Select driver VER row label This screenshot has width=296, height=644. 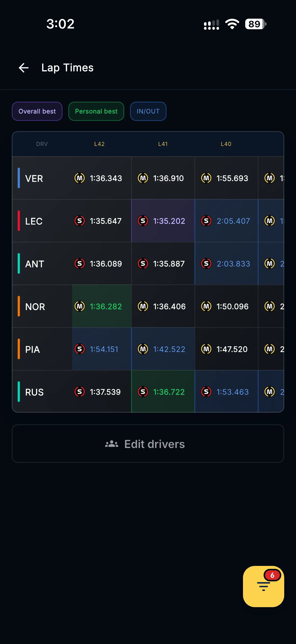[x=34, y=179]
